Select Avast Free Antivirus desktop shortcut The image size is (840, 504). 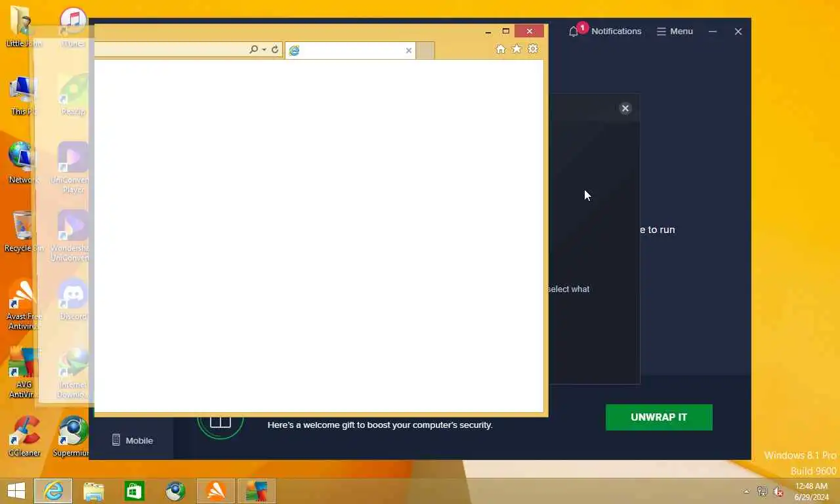23,304
